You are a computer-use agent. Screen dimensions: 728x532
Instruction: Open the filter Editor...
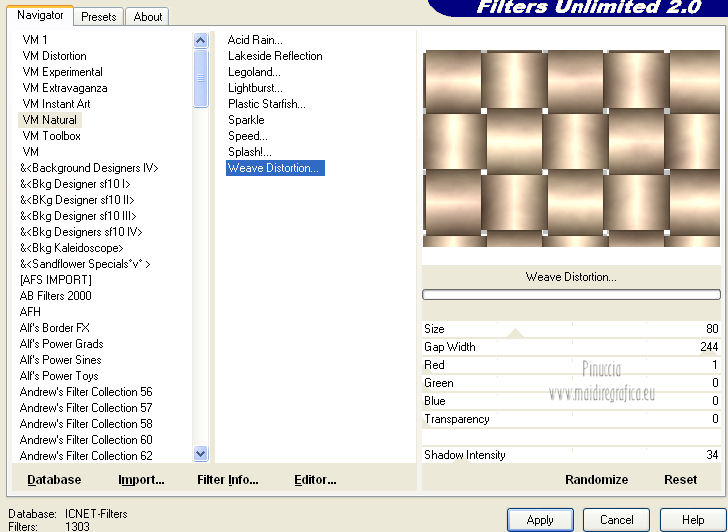point(315,480)
